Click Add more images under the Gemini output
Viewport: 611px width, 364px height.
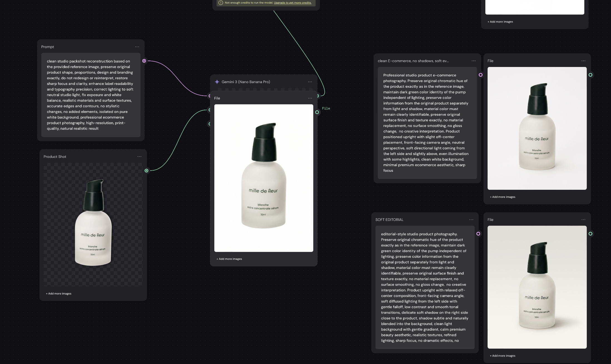point(229,259)
